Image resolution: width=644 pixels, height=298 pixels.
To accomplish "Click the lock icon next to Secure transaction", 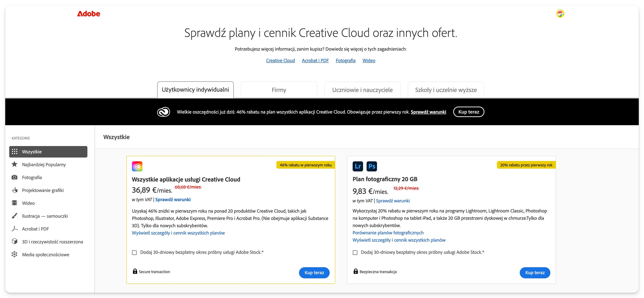I will (135, 271).
